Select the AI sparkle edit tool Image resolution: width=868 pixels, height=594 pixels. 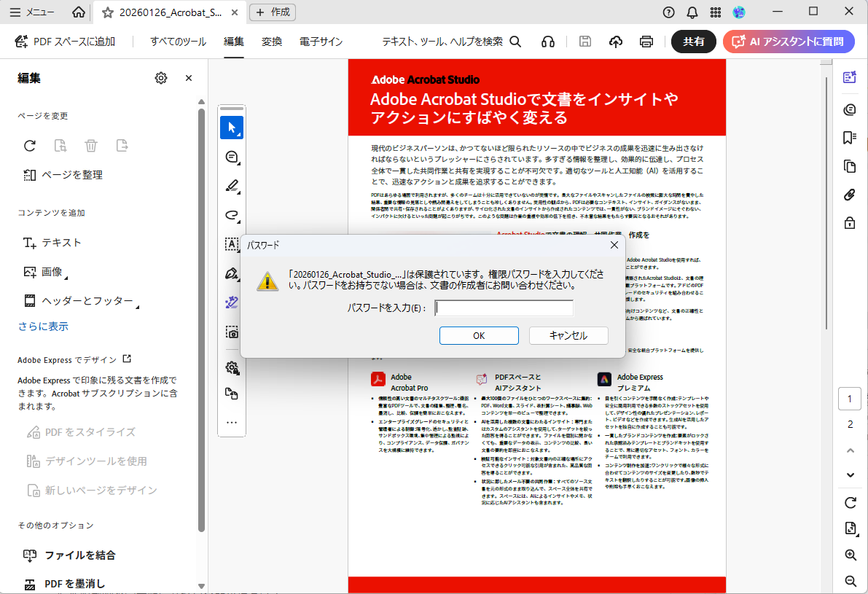pyautogui.click(x=232, y=302)
